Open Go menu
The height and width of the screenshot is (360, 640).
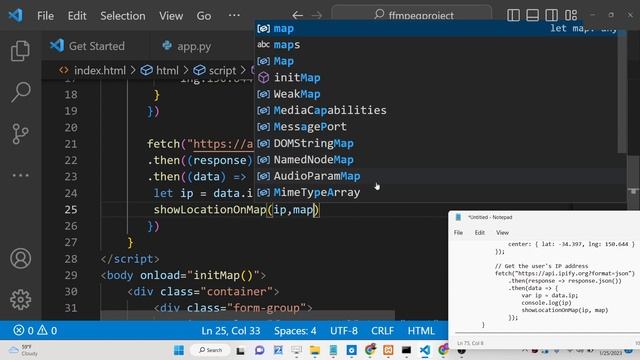click(x=204, y=16)
